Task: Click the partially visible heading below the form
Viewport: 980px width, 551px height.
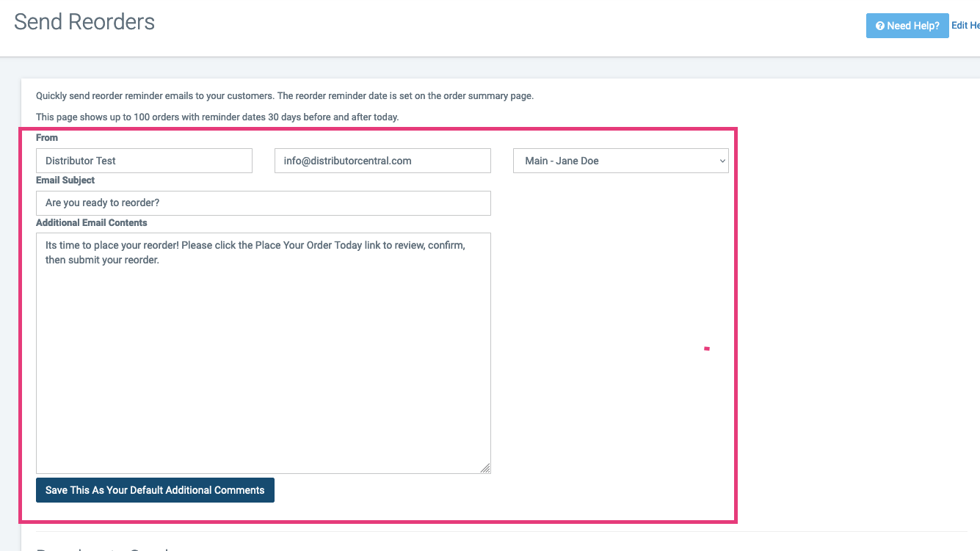Action: coord(103,547)
